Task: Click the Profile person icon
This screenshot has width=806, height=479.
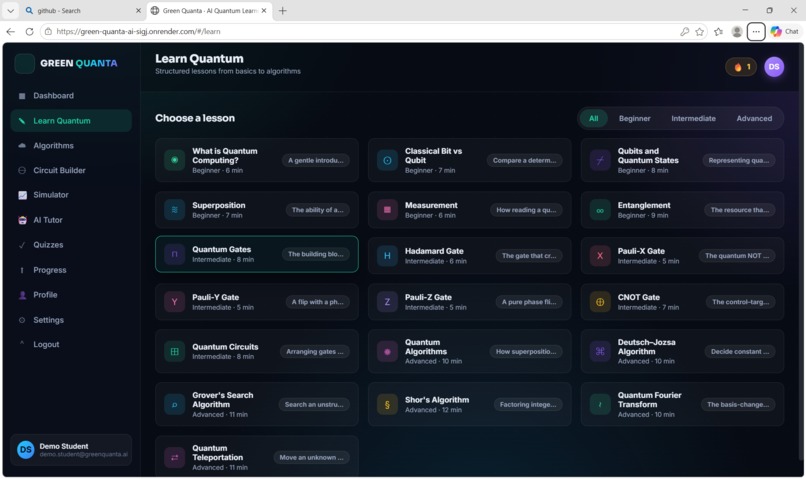Action: (x=22, y=295)
